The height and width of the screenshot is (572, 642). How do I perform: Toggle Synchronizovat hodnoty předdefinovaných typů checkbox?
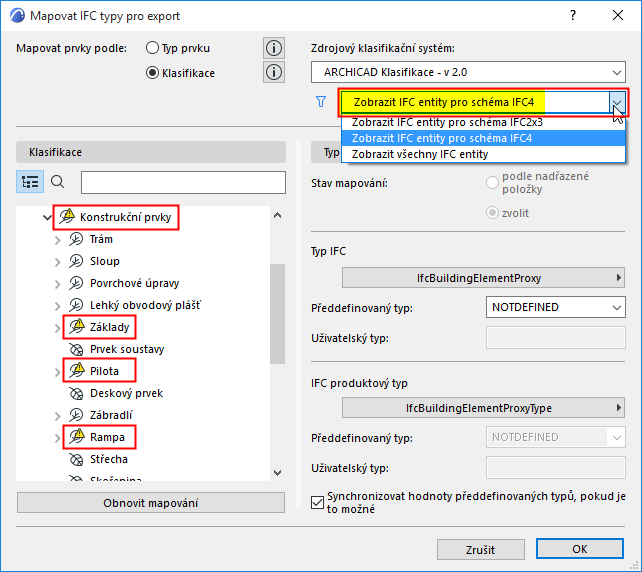click(318, 502)
